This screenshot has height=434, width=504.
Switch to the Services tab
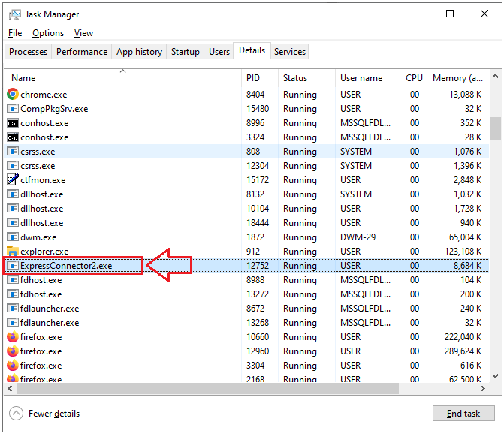(290, 52)
